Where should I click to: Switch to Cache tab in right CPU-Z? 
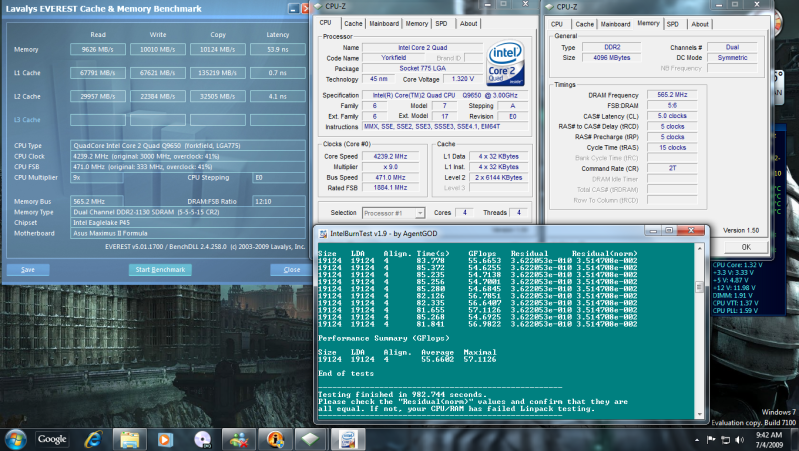[584, 24]
